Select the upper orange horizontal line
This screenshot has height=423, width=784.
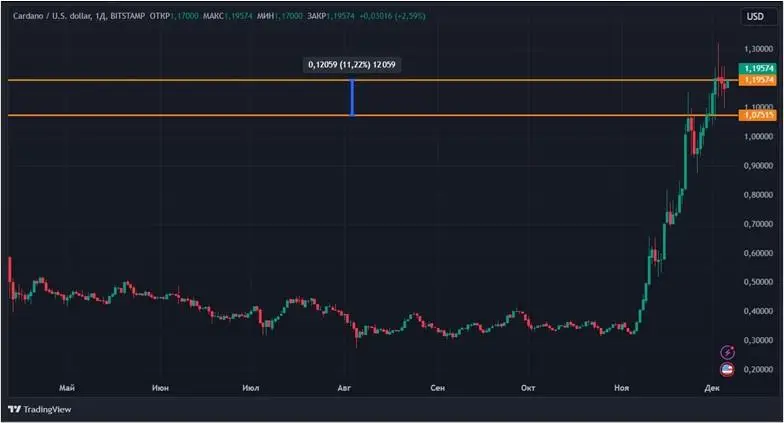click(200, 80)
